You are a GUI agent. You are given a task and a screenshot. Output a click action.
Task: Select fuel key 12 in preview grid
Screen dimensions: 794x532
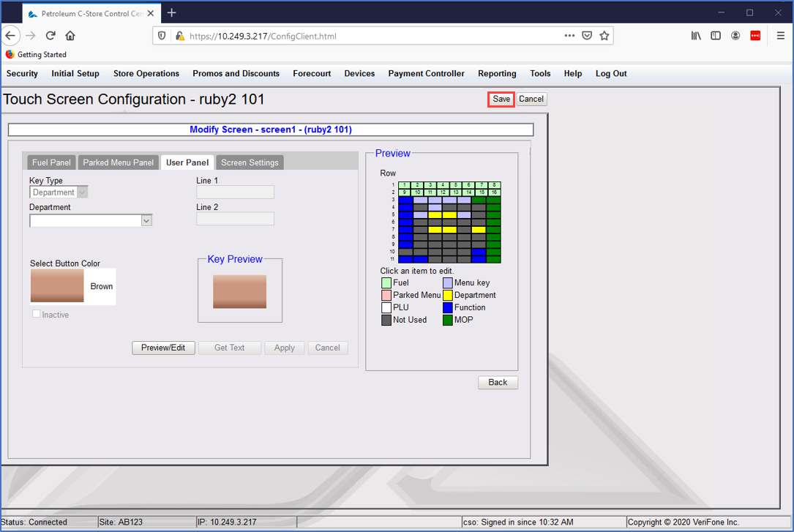click(x=443, y=193)
